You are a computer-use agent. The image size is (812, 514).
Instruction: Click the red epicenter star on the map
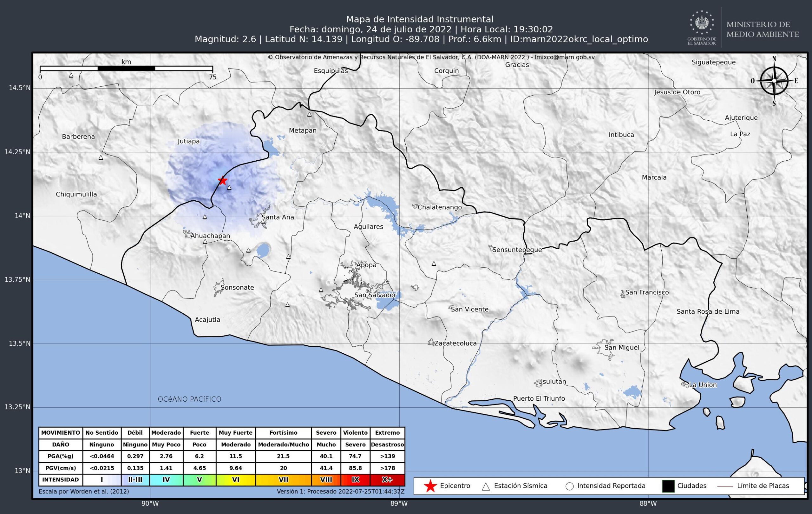click(x=223, y=181)
